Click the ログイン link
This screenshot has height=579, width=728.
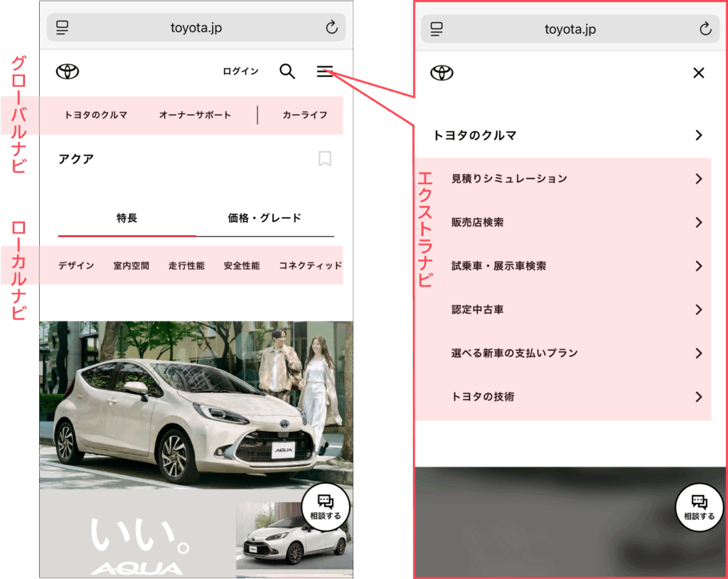240,71
